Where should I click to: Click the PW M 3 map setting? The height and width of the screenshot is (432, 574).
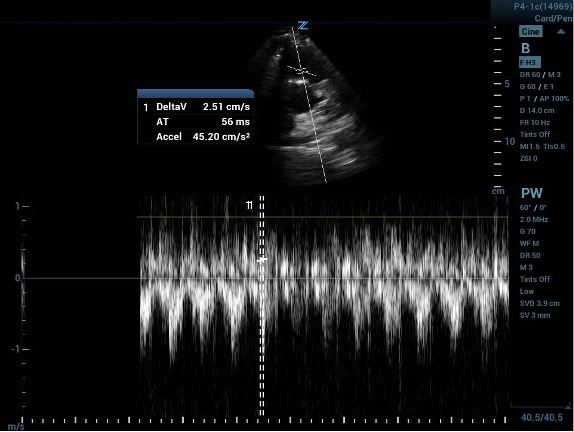click(526, 267)
